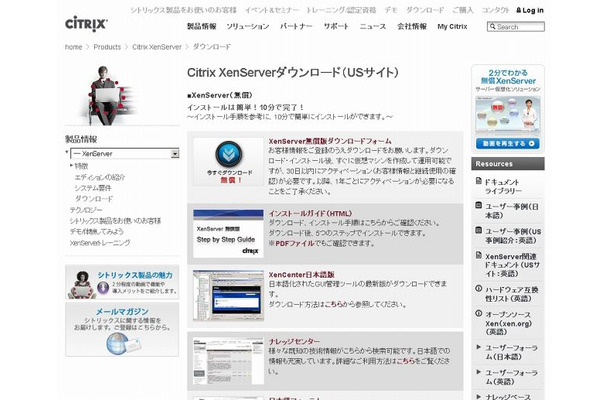Click the home breadcrumb
This screenshot has width=610, height=400.
(74, 47)
